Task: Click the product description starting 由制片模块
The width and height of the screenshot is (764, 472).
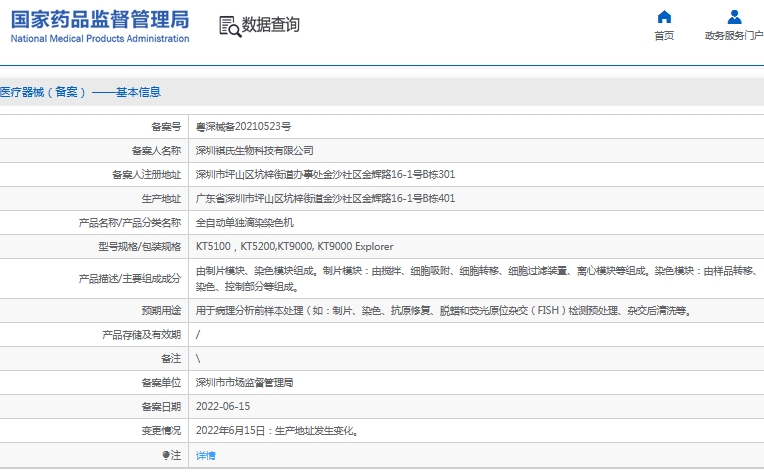Action: 477,279
